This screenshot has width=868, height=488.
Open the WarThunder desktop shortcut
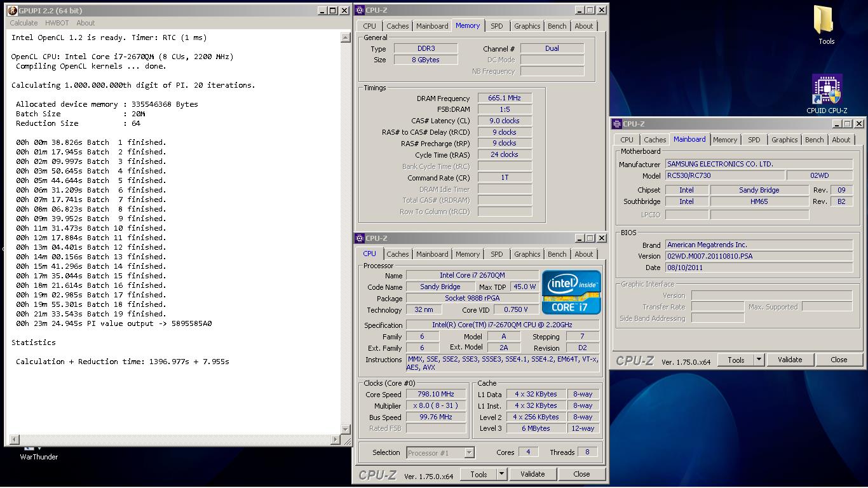point(39,453)
